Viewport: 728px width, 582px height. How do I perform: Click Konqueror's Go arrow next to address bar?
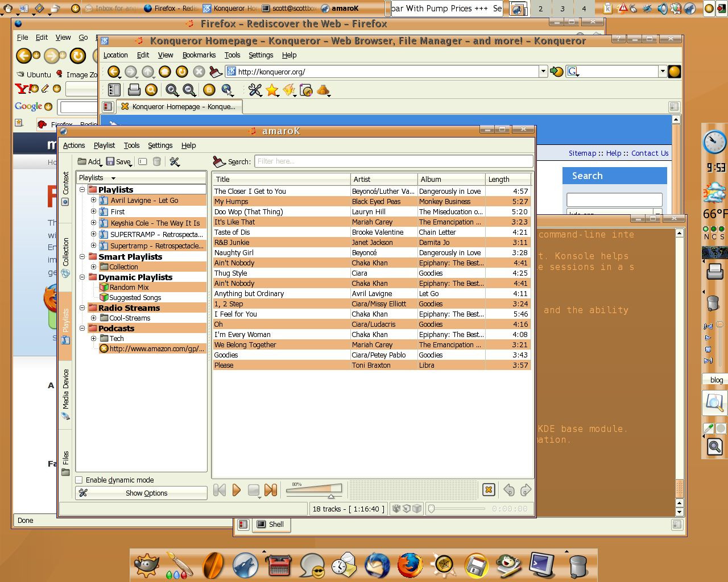[557, 72]
